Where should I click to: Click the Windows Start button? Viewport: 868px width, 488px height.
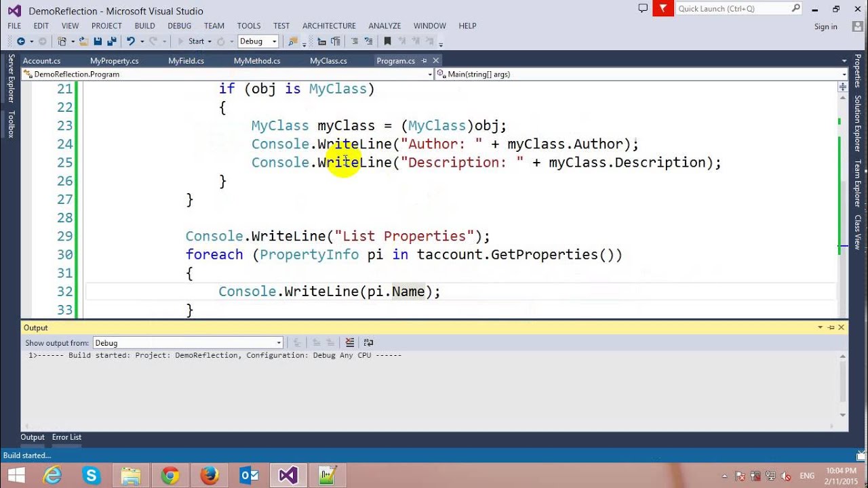click(x=15, y=476)
